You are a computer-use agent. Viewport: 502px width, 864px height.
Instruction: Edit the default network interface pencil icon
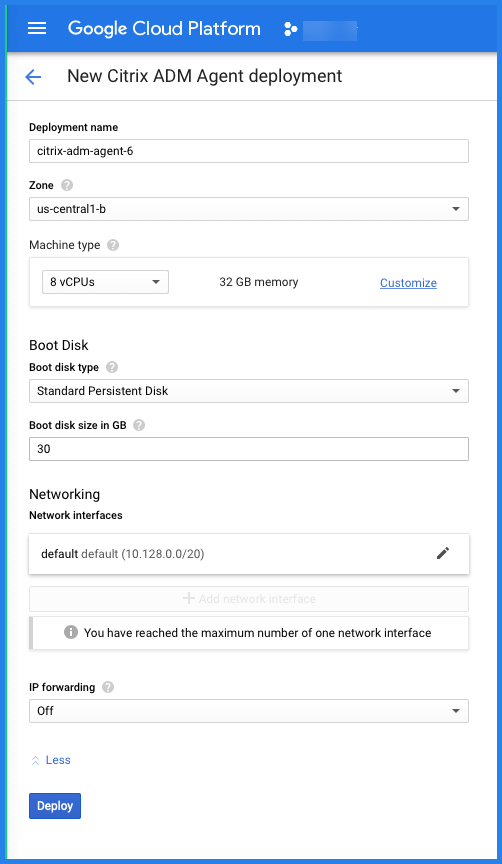point(443,553)
